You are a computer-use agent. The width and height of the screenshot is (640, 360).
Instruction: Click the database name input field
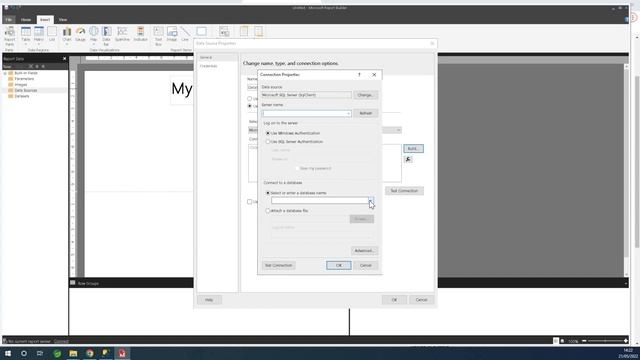click(x=320, y=200)
